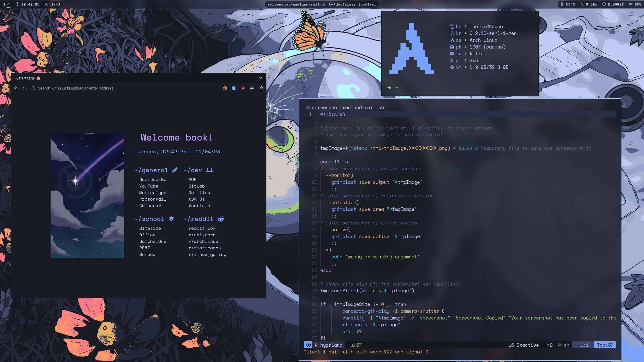Click the 'Tuesday, 12:42:25 | 11/04/23' date line
Image resolution: width=644 pixels, height=362 pixels.
177,152
